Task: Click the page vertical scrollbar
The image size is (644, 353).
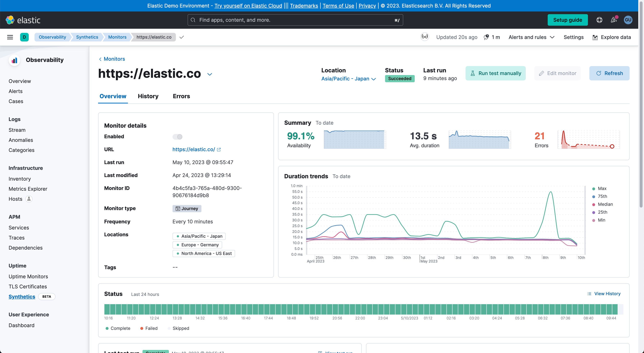Action: coord(641,105)
